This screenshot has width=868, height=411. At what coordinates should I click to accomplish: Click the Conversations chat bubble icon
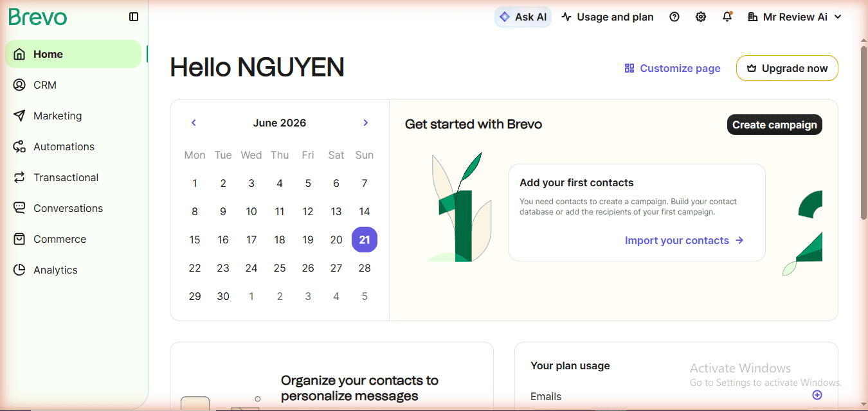pyautogui.click(x=19, y=208)
